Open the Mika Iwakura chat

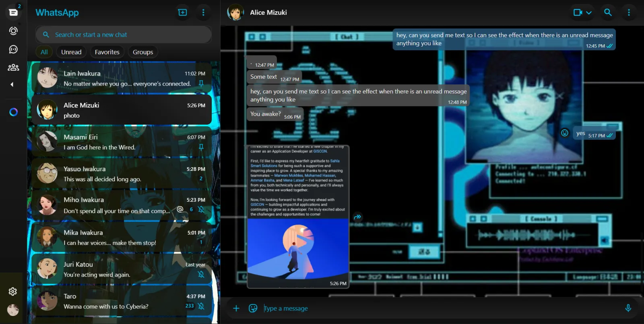point(122,237)
